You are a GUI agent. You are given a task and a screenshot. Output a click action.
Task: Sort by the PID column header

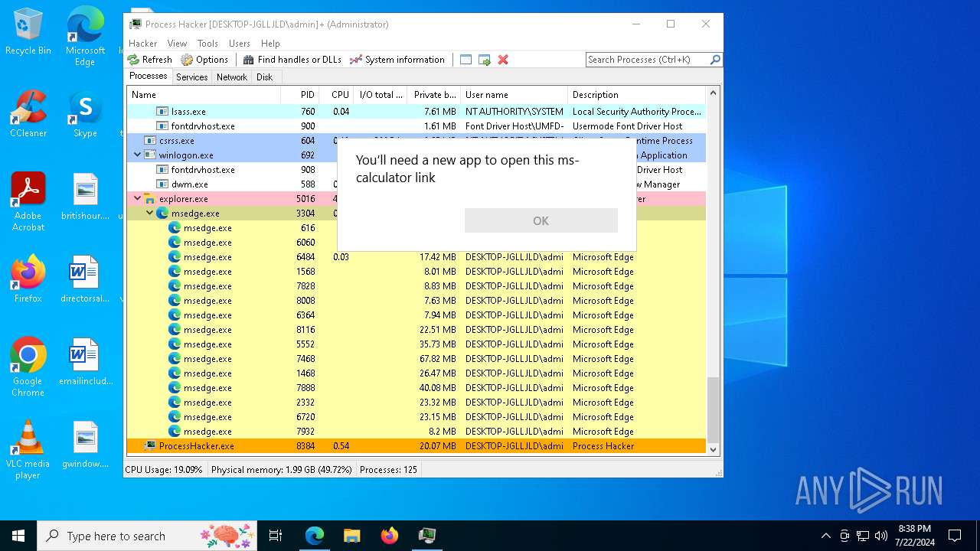[x=300, y=95]
